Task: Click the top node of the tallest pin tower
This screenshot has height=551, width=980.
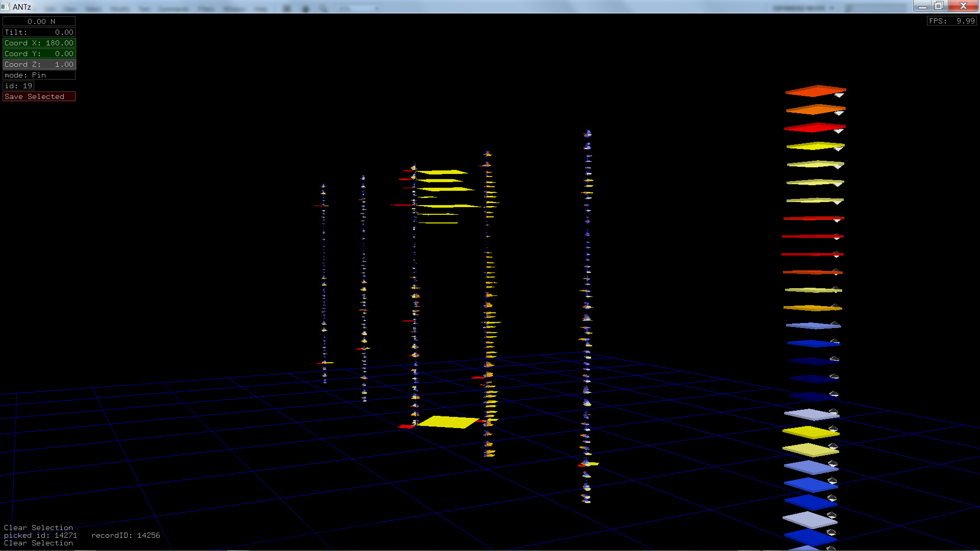Action: pos(588,134)
